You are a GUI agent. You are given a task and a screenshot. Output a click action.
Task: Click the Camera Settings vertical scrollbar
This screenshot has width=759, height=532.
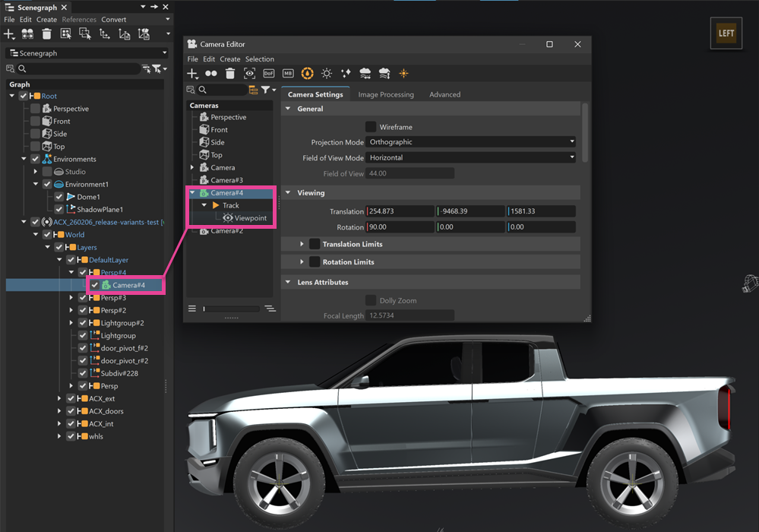[x=585, y=132]
